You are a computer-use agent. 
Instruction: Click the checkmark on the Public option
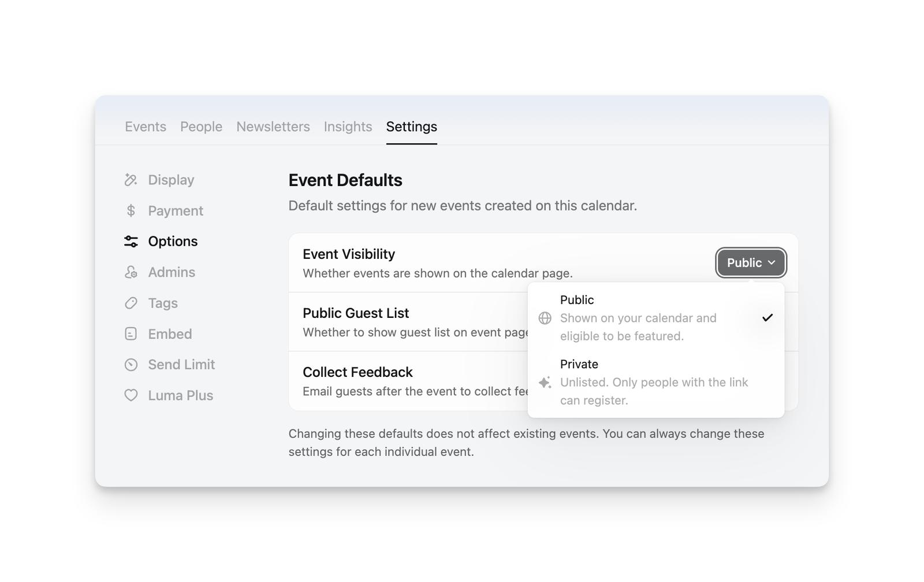click(x=767, y=318)
